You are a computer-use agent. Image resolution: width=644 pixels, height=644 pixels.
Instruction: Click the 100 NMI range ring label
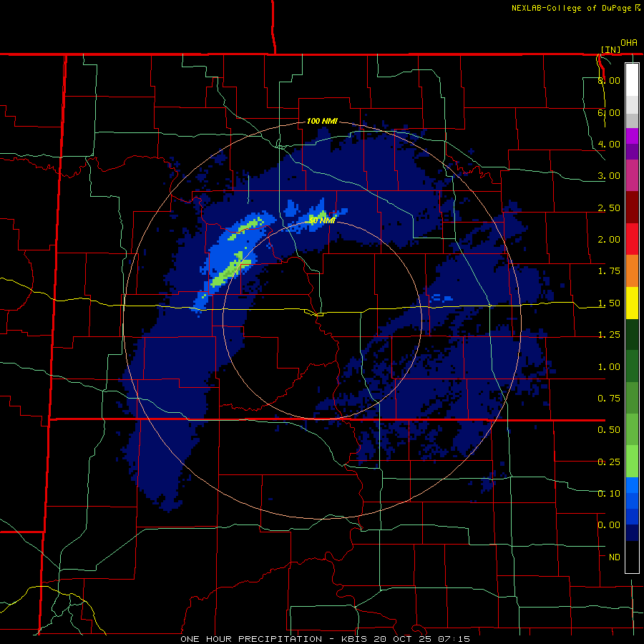click(323, 121)
